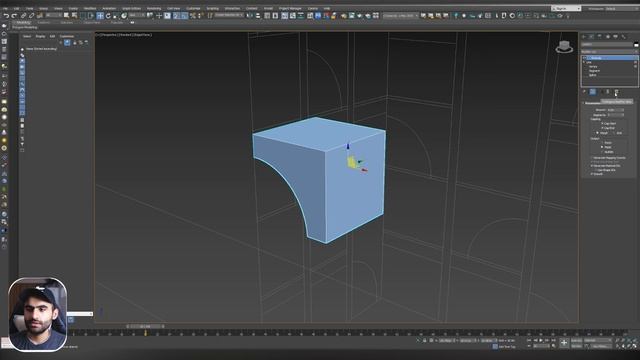Open the Sign In dropdown
640x360 pixels.
(566, 9)
